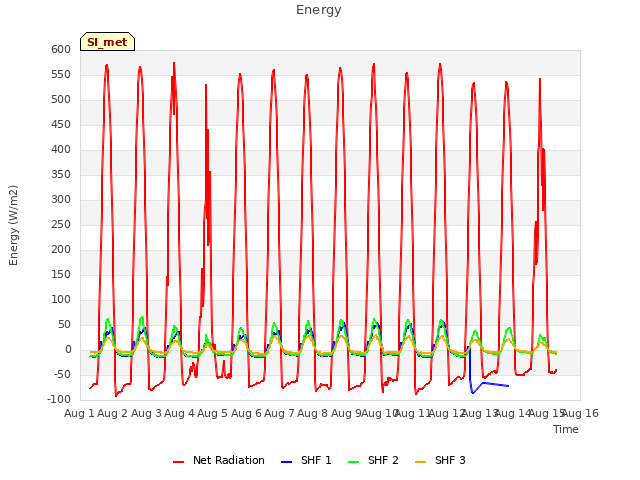Click the 350 y-axis tick label
This screenshot has width=640, height=480.
(x=61, y=175)
